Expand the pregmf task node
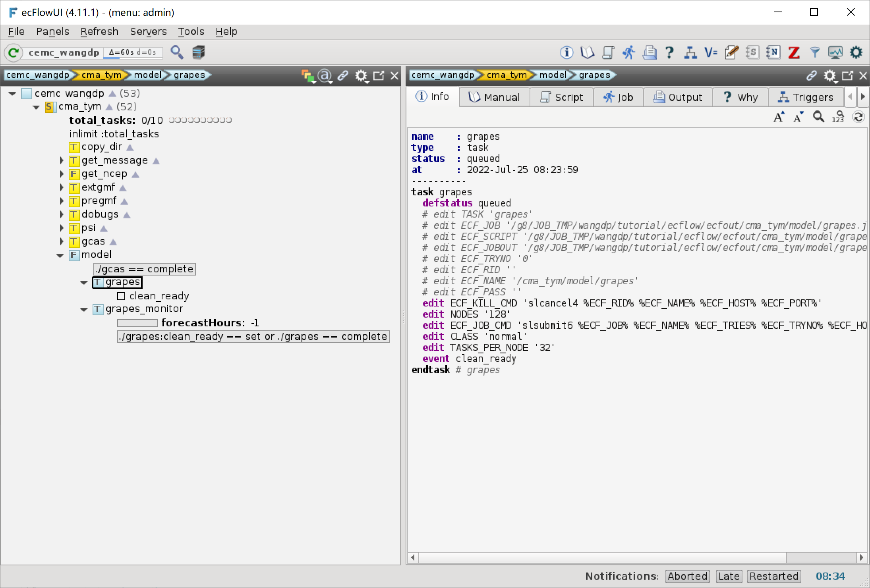This screenshot has width=870, height=588. tap(62, 201)
